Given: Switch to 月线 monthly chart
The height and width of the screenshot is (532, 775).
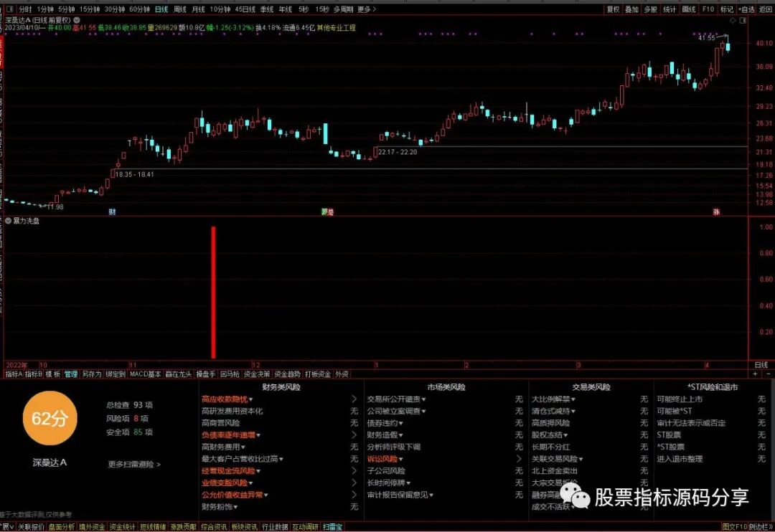Looking at the screenshot, I should [x=198, y=9].
